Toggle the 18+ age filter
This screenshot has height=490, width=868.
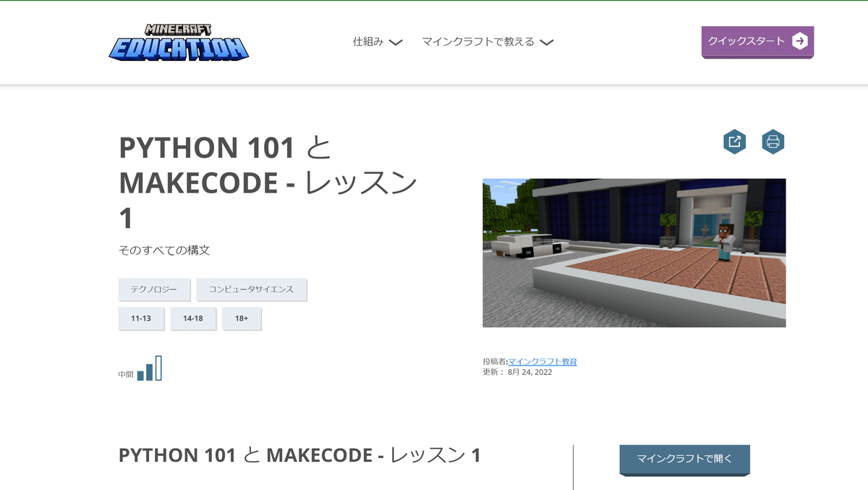tap(242, 318)
